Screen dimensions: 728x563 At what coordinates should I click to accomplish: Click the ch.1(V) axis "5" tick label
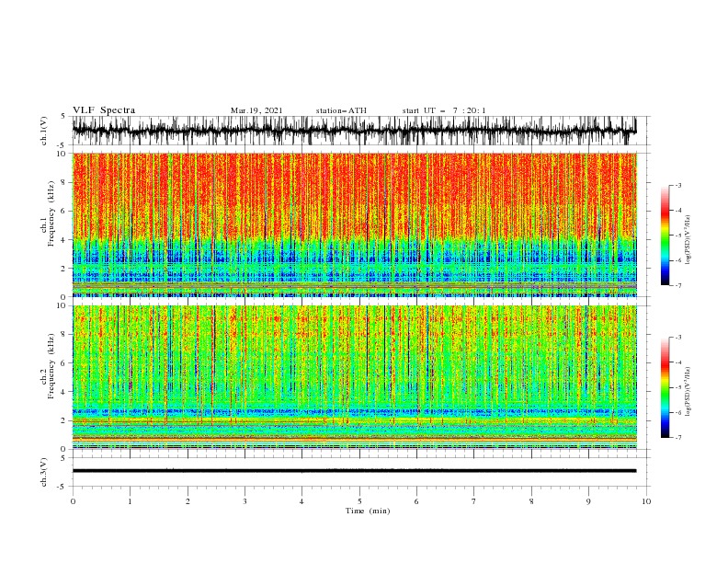63,116
